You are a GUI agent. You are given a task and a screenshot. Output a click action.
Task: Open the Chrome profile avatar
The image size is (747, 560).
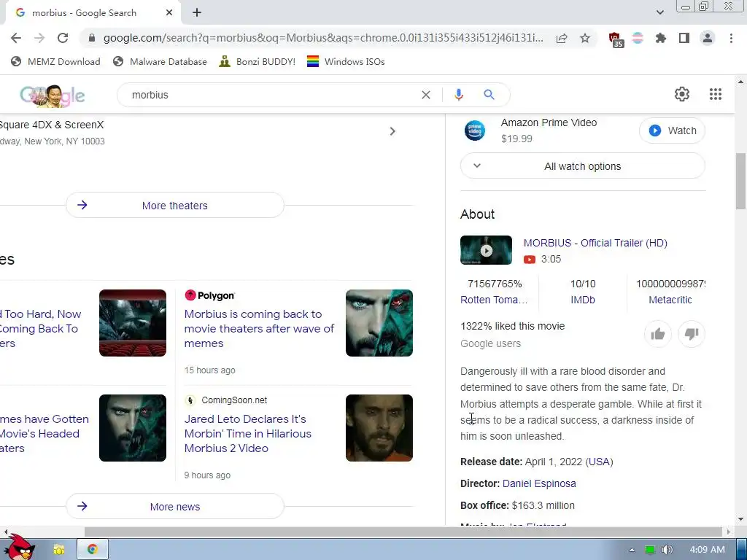click(708, 38)
